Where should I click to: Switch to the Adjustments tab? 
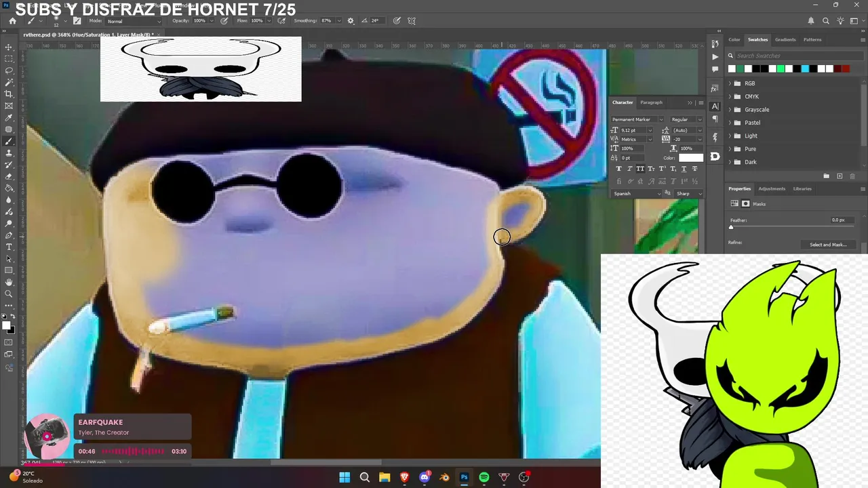[772, 188]
